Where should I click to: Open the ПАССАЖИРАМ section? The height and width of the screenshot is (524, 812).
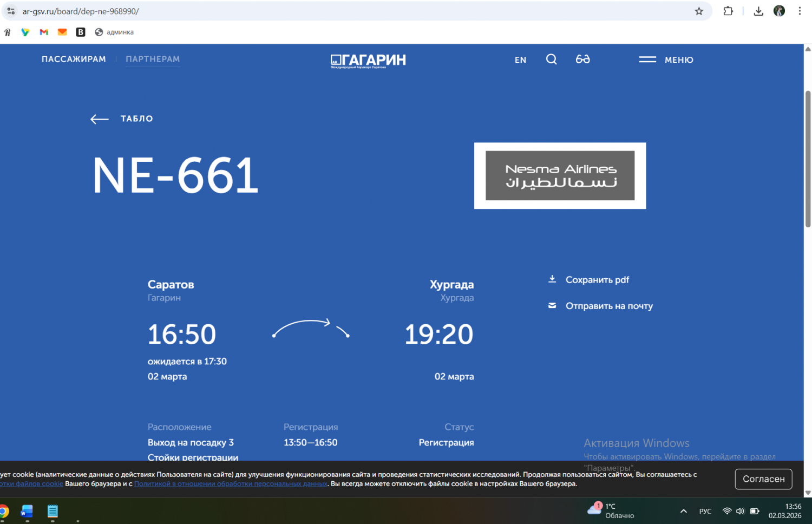click(x=74, y=59)
